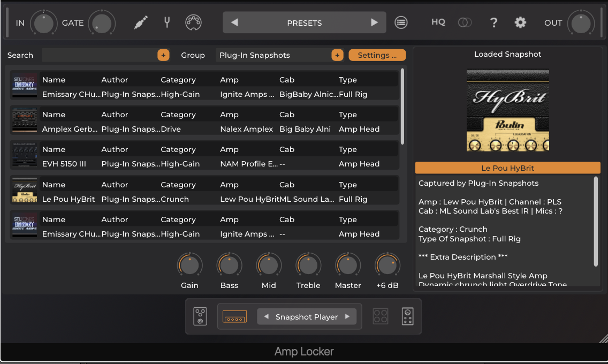This screenshot has height=364, width=608.
Task: Go to the previous preset with left arrow
Action: click(234, 22)
